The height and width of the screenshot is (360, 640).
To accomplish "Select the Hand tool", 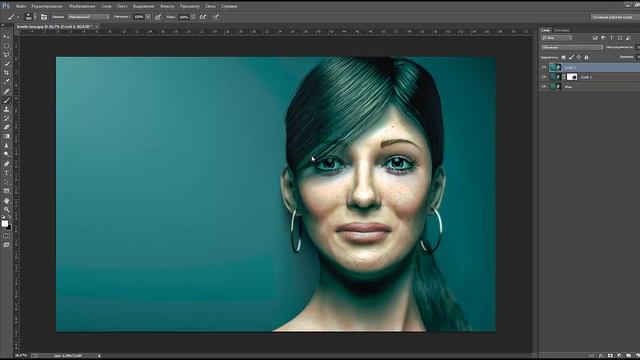I will point(6,201).
